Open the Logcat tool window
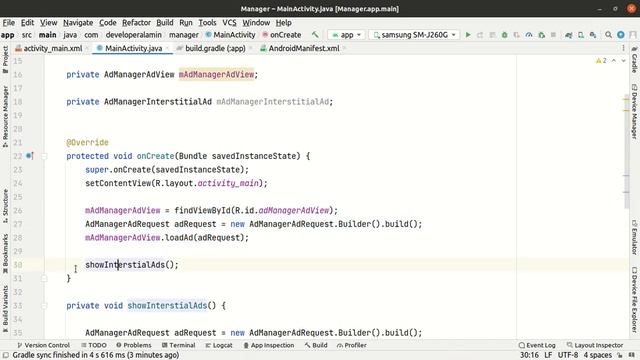Viewport: 640px width, 360px height. point(219,345)
